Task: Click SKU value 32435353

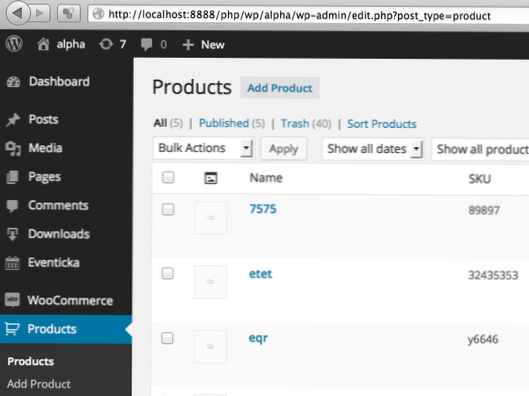Action: pos(493,276)
